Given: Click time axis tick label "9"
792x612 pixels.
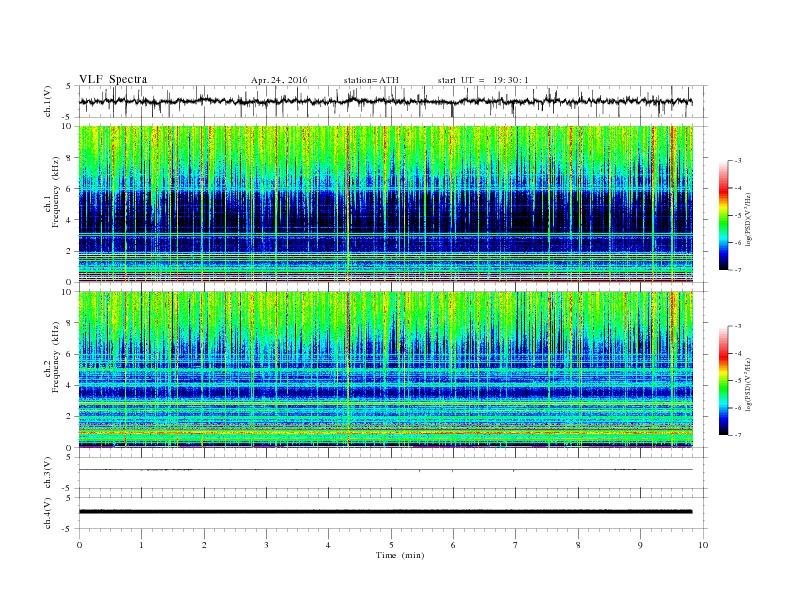Looking at the screenshot, I should pyautogui.click(x=640, y=545).
